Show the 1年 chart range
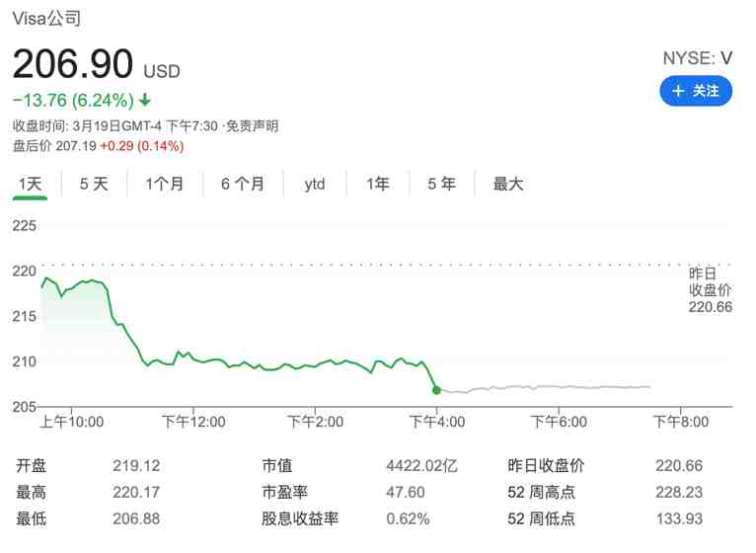This screenshot has height=553, width=756. [378, 184]
